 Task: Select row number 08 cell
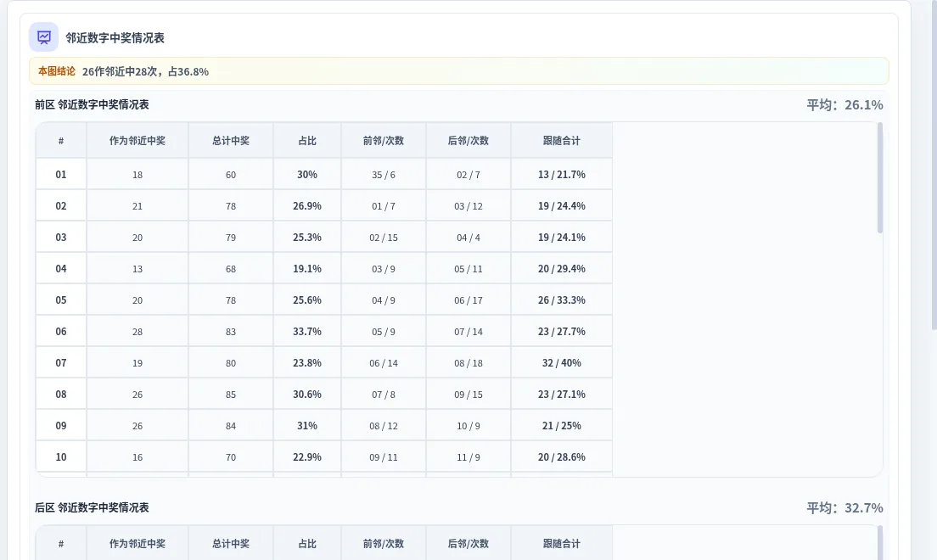tap(61, 394)
